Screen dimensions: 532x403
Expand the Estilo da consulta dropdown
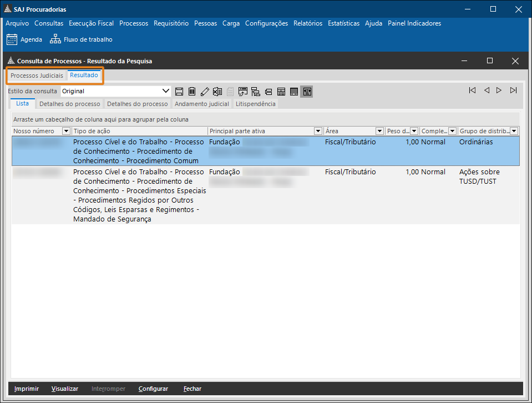click(x=165, y=91)
